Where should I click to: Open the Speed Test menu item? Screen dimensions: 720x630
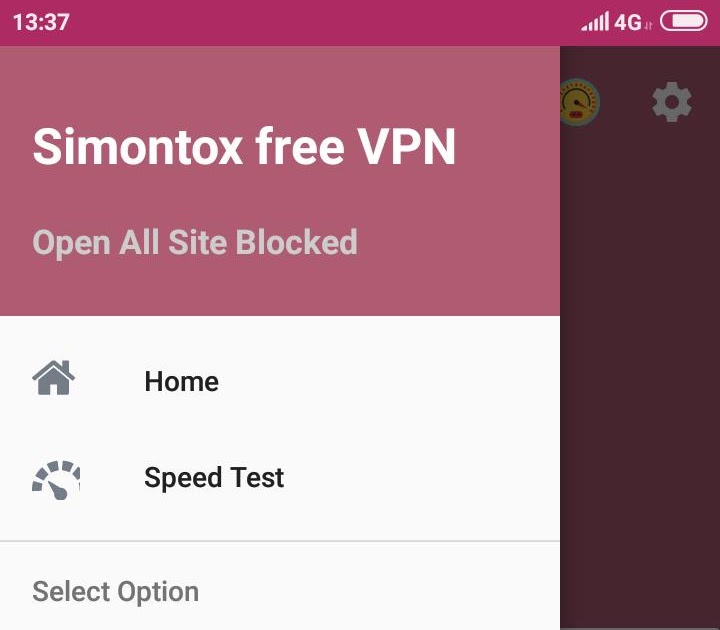pos(280,478)
